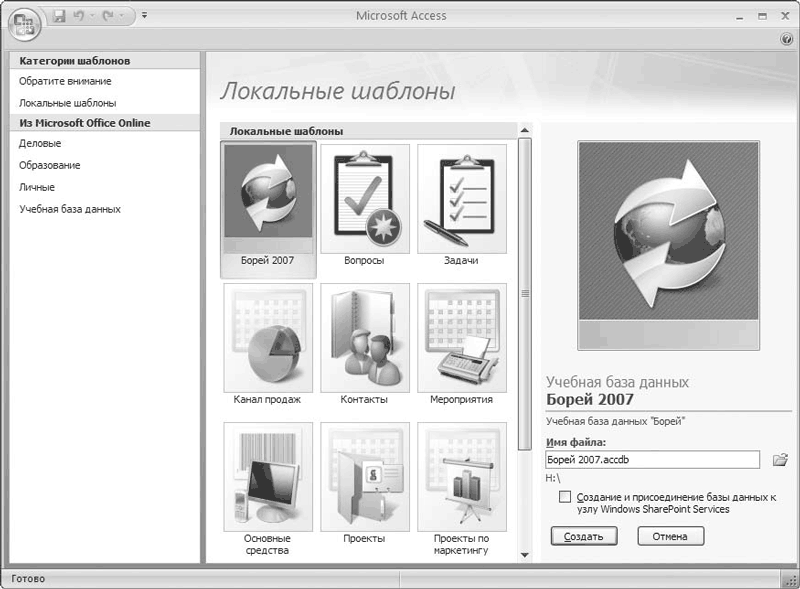
Task: Enable SharePoint Services database checkbox
Action: (566, 497)
